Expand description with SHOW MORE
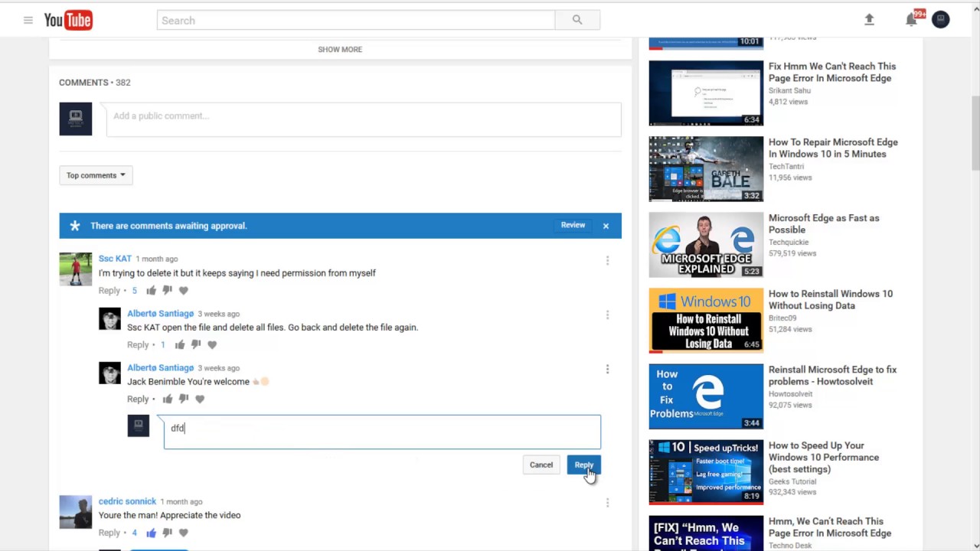This screenshot has height=551, width=980. click(x=340, y=49)
